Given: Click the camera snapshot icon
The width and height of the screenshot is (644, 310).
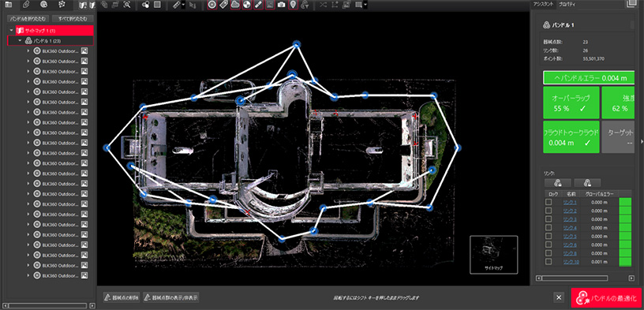Looking at the screenshot, I should 281,5.
